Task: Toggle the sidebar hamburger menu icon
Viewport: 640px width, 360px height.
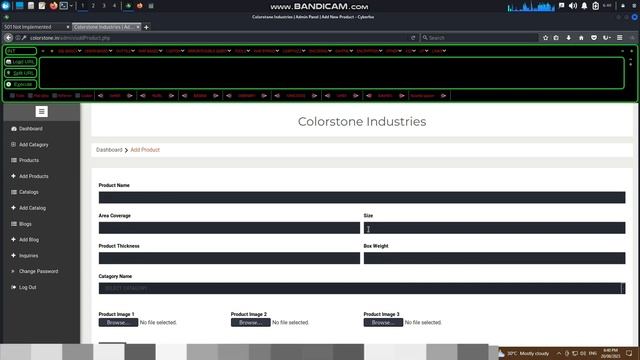Action: click(x=41, y=111)
